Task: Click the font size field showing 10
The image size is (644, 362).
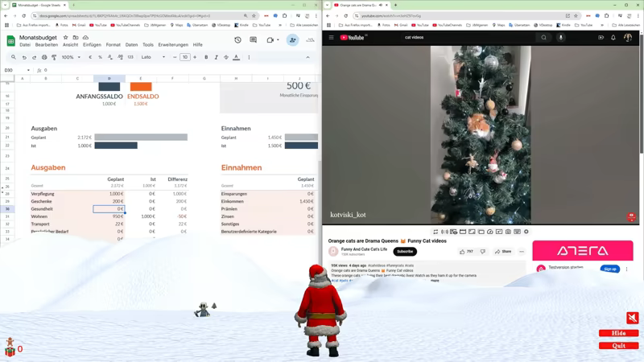Action: [185, 57]
